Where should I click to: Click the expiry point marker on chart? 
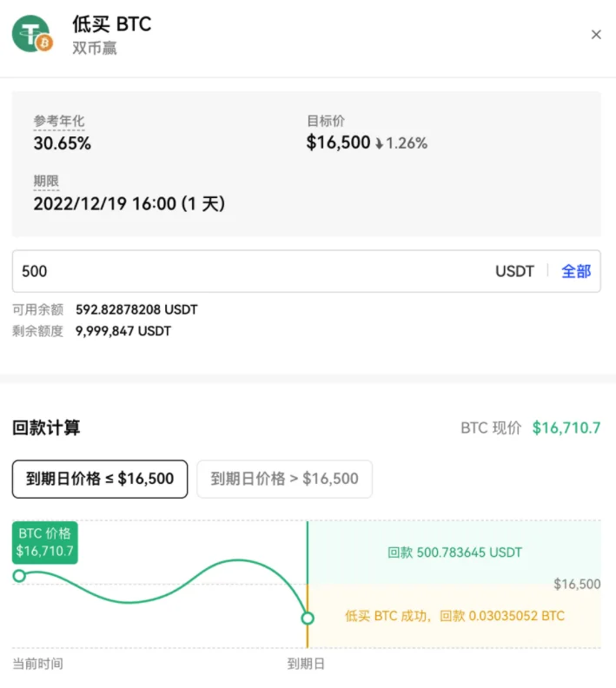click(308, 619)
